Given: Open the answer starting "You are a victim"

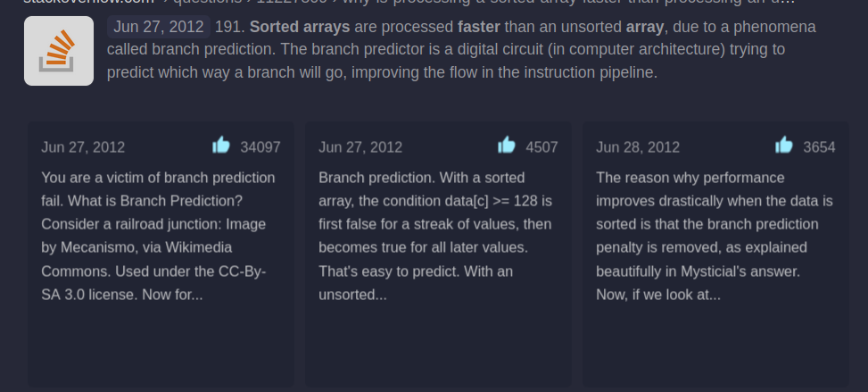Looking at the screenshot, I should tap(158, 236).
